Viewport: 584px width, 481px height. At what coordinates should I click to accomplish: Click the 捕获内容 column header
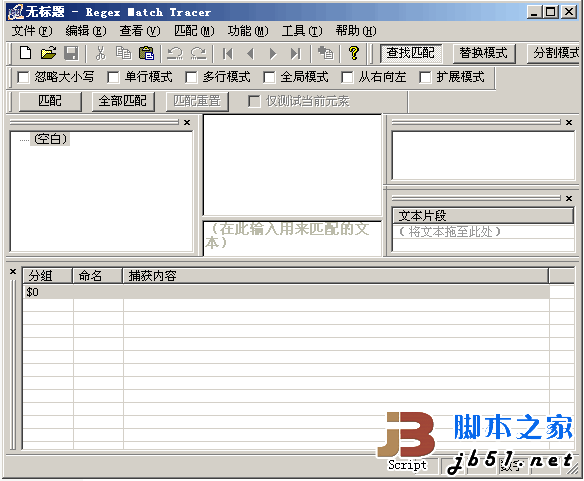tap(336, 276)
